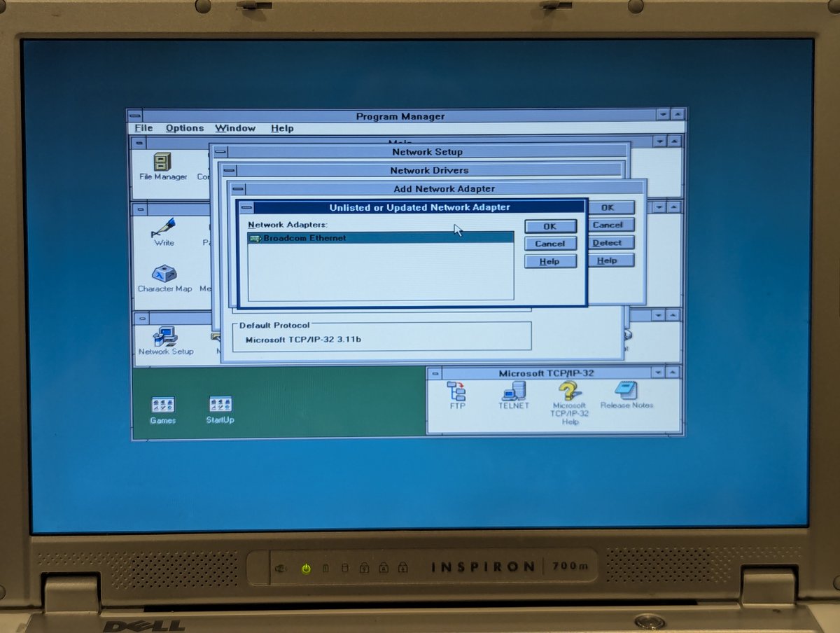840x633 pixels.
Task: Click Help in Add Network Adapter dialog
Action: [610, 260]
